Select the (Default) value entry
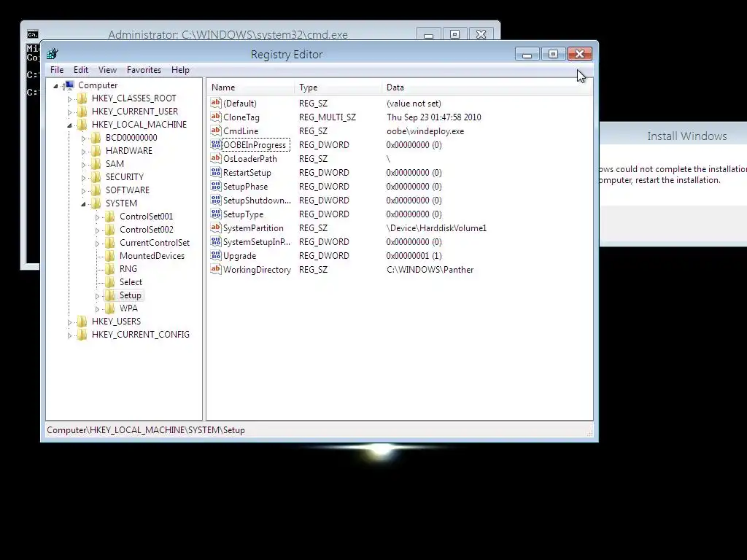747x560 pixels. click(239, 104)
